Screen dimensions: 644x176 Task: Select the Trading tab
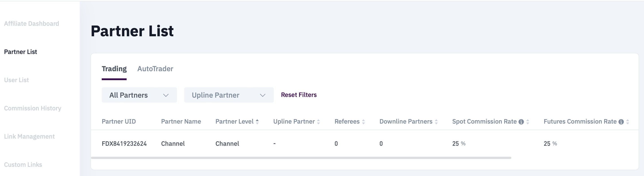click(114, 69)
